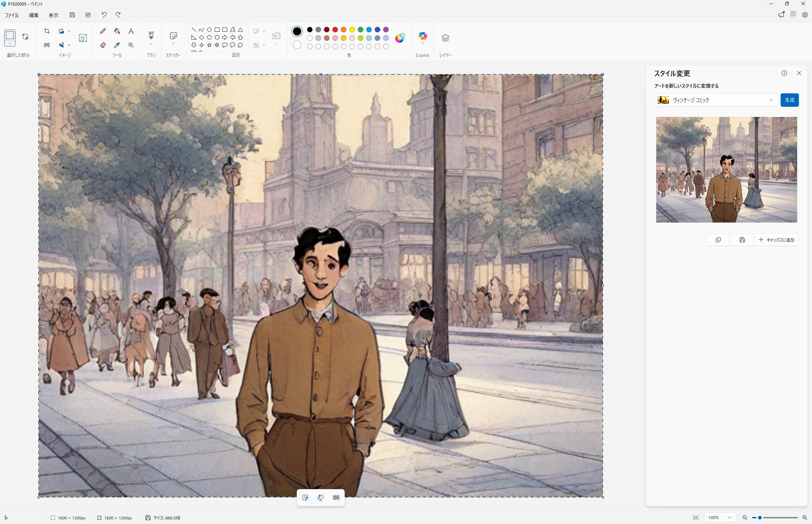Click the blue 生成 button

coord(789,100)
